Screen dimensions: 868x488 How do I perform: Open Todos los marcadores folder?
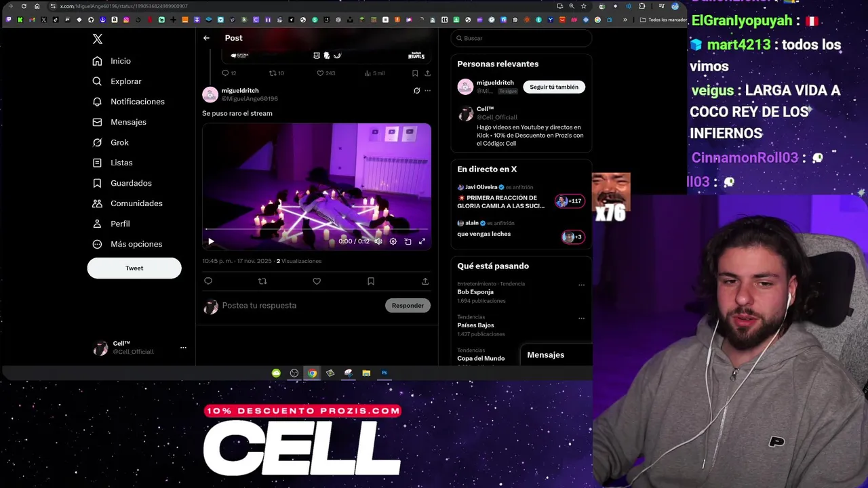pyautogui.click(x=665, y=20)
